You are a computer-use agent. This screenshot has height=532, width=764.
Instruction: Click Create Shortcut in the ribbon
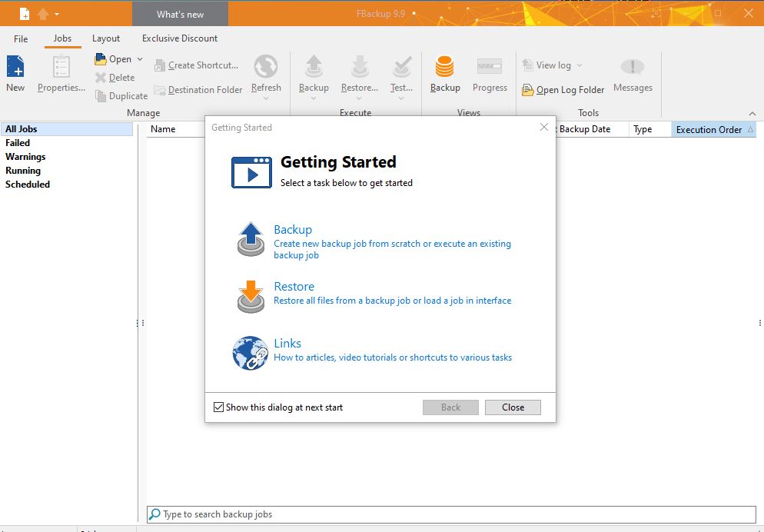pos(196,65)
